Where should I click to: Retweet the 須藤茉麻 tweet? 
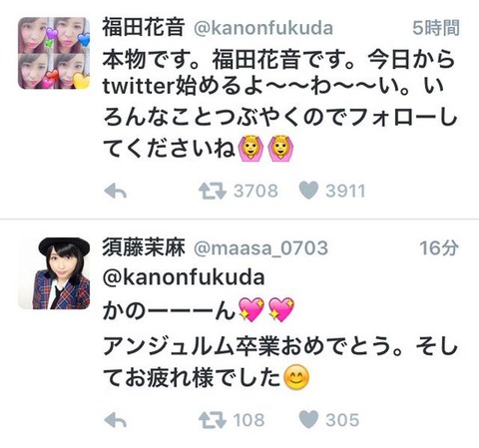click(213, 420)
